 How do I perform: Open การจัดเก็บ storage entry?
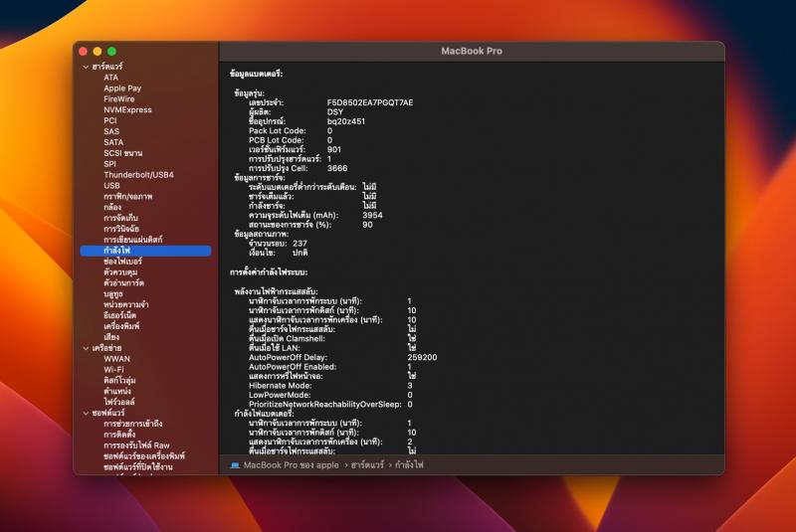point(120,218)
